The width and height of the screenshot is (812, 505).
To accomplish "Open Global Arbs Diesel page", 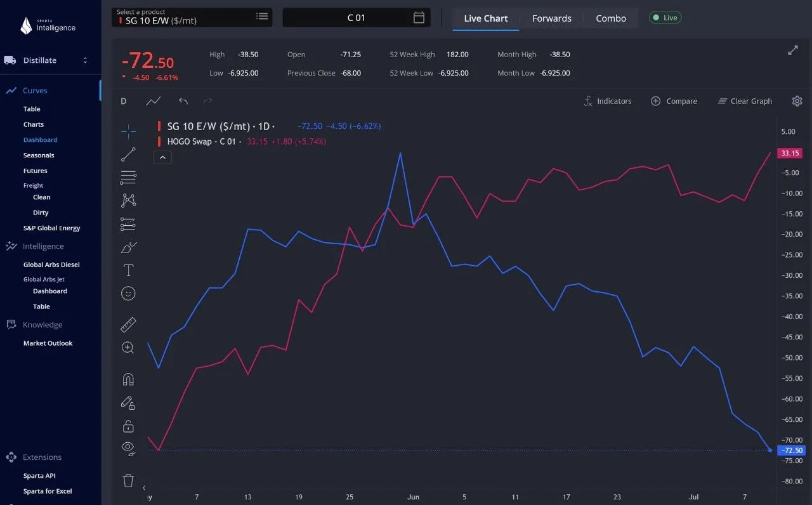I will pyautogui.click(x=51, y=265).
